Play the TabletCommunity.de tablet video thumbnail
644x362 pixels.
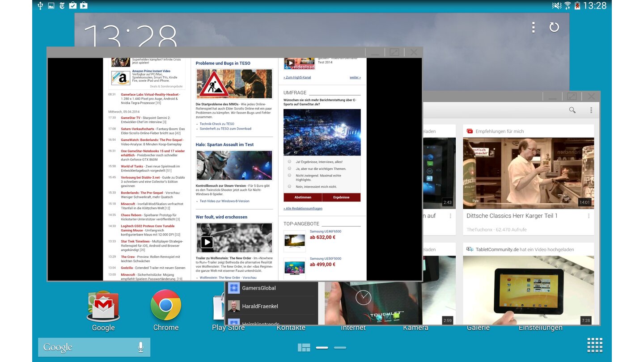click(x=528, y=290)
